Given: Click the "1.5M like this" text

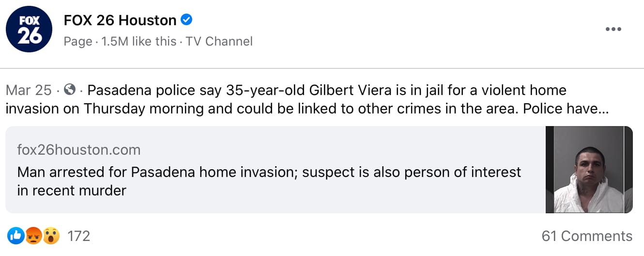Looking at the screenshot, I should tap(138, 42).
